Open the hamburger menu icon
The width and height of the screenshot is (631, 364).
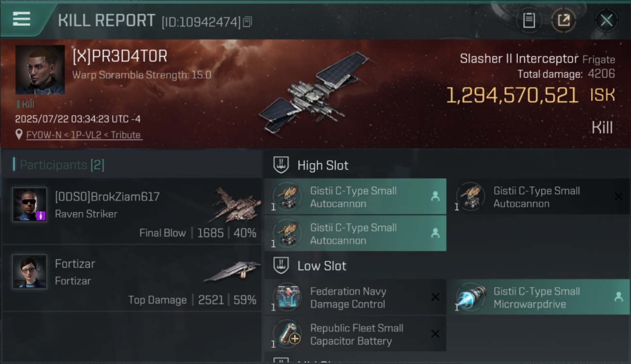click(21, 19)
